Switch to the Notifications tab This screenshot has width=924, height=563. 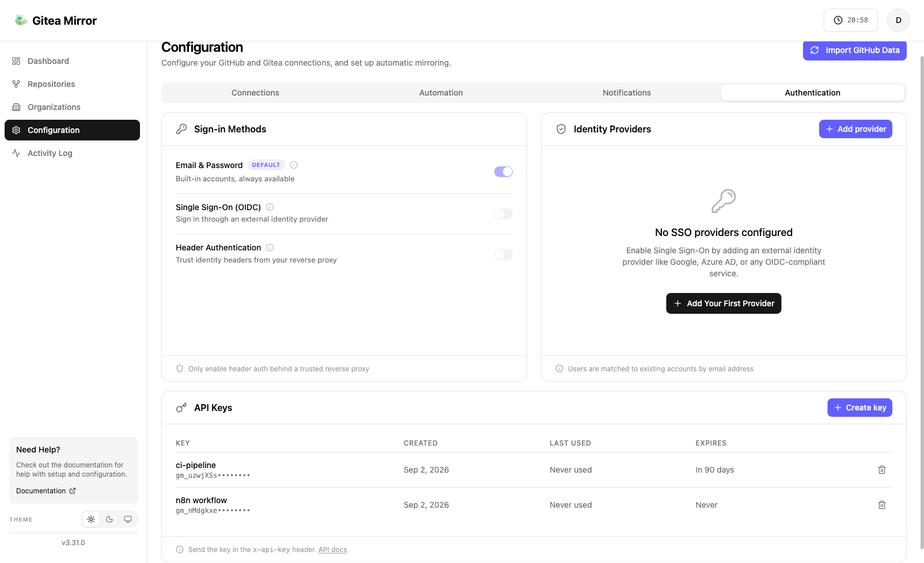coord(627,93)
